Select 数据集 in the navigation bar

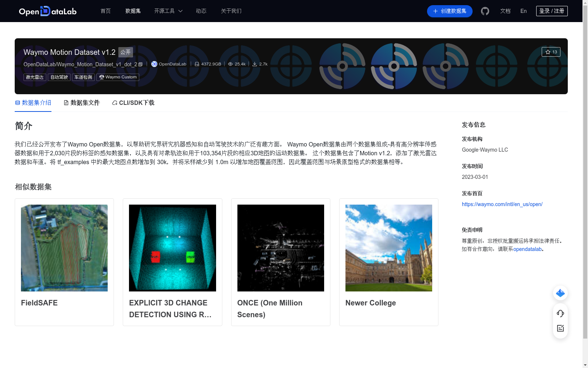click(x=133, y=11)
